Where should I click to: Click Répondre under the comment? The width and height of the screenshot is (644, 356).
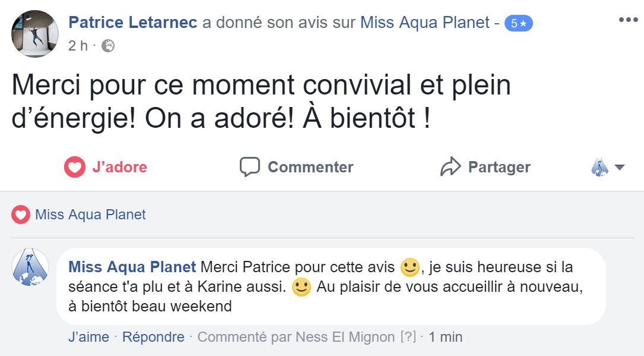pos(153,337)
